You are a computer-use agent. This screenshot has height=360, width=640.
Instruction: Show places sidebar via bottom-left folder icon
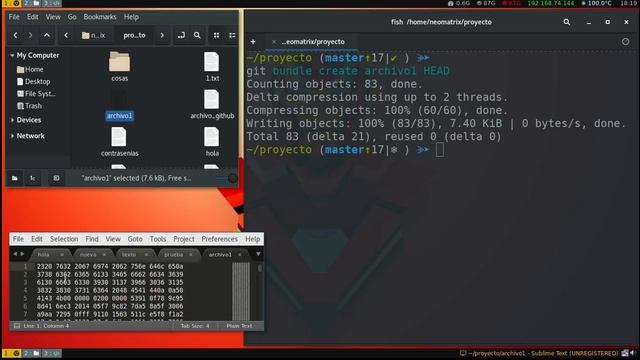[15, 178]
